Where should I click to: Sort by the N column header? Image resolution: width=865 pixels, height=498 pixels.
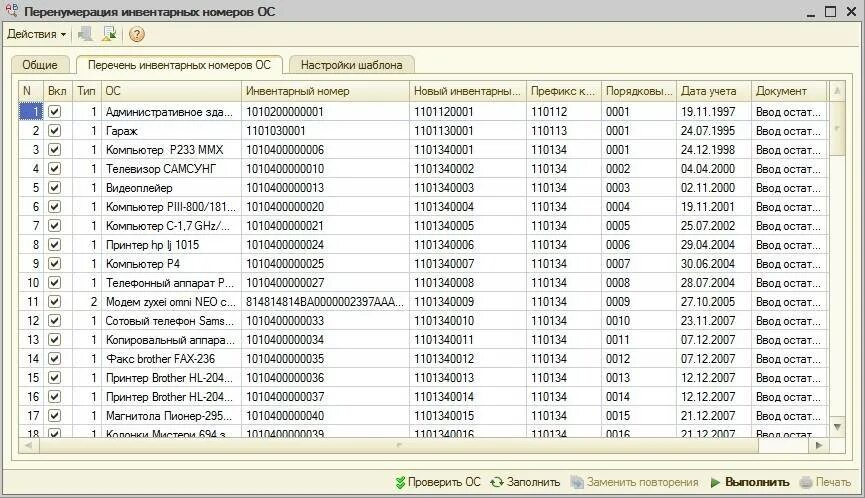[31, 91]
